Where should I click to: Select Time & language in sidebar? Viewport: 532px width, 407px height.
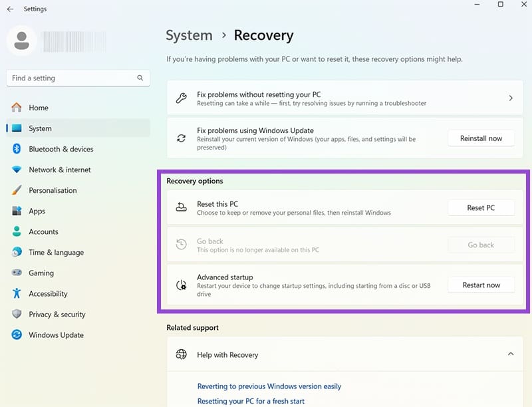click(56, 252)
